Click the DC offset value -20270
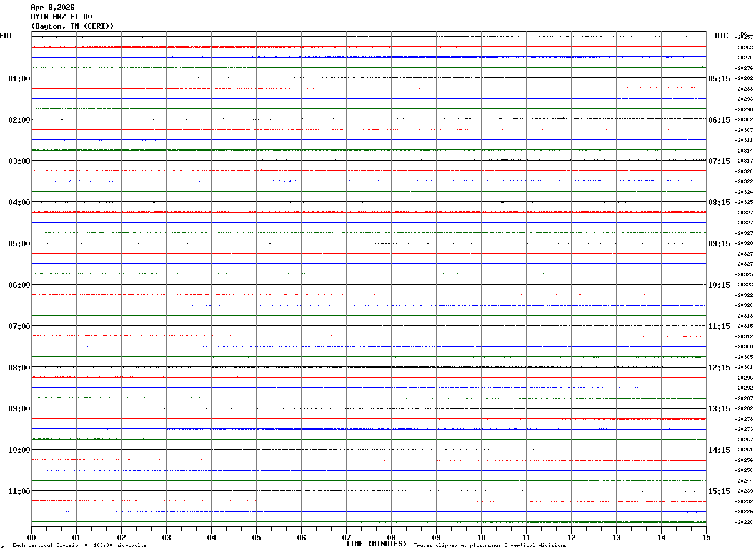The height and width of the screenshot is (554, 756). tap(744, 58)
